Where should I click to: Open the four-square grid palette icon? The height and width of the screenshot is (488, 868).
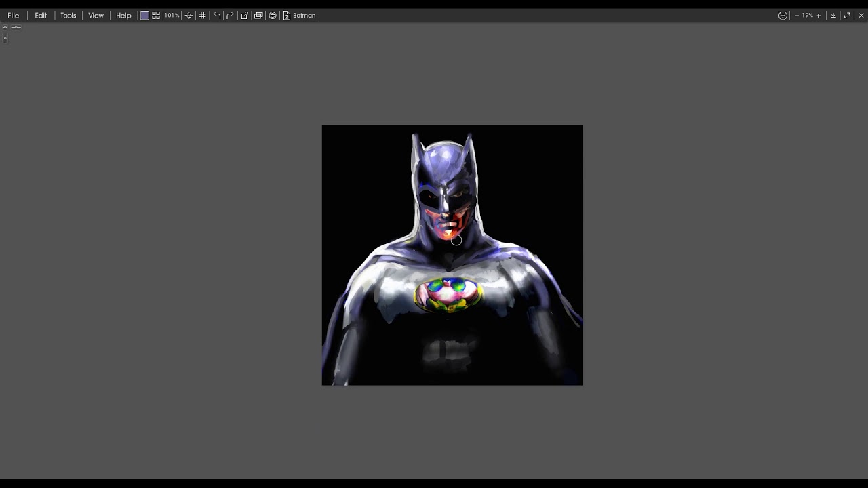coord(156,15)
